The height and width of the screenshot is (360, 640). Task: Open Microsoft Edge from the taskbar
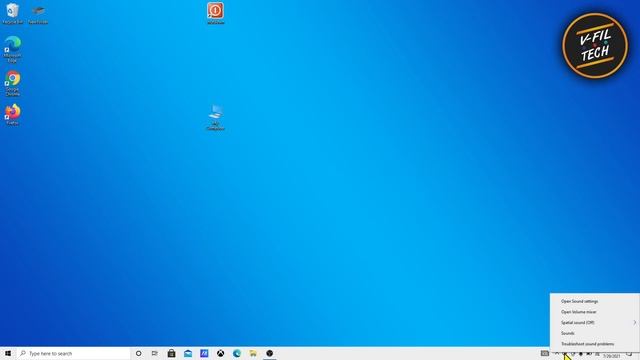tap(237, 353)
